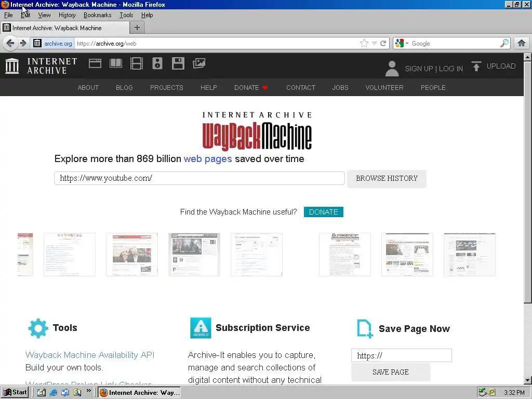Open the Software floppy disk icon
532x399 pixels.
[x=178, y=63]
